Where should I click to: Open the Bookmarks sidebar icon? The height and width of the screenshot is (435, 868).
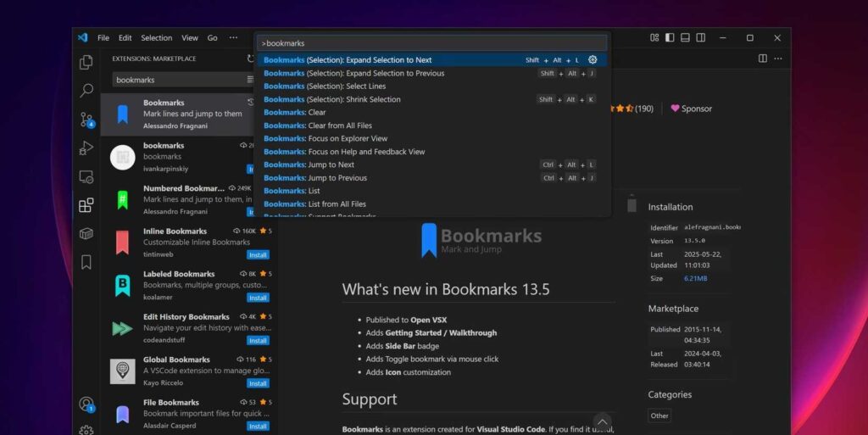click(x=86, y=262)
